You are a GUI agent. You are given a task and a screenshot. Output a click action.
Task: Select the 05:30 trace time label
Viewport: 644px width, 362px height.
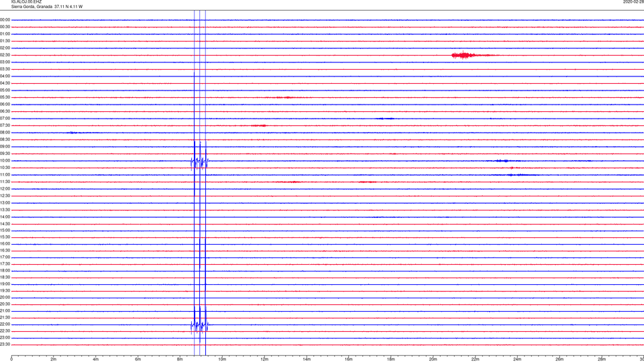(x=5, y=97)
